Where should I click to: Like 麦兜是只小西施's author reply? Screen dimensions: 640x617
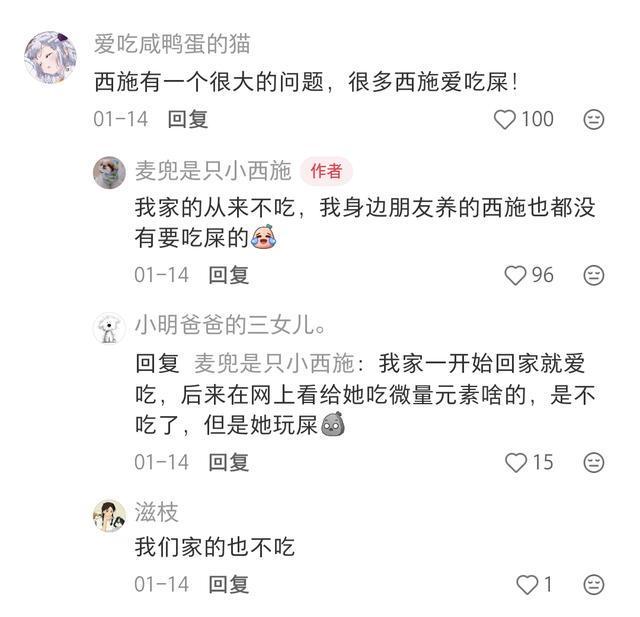coord(515,274)
